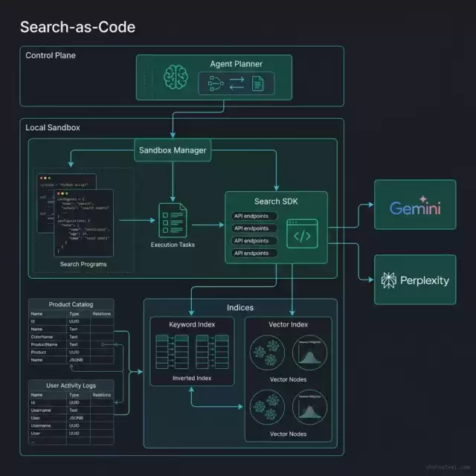Screen dimensions: 476x476
Task: Click the Vector Index title
Action: pos(288,324)
